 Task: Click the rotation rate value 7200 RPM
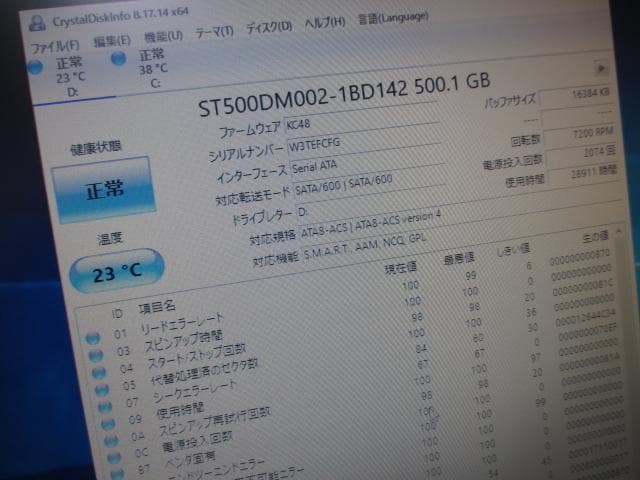pyautogui.click(x=580, y=135)
